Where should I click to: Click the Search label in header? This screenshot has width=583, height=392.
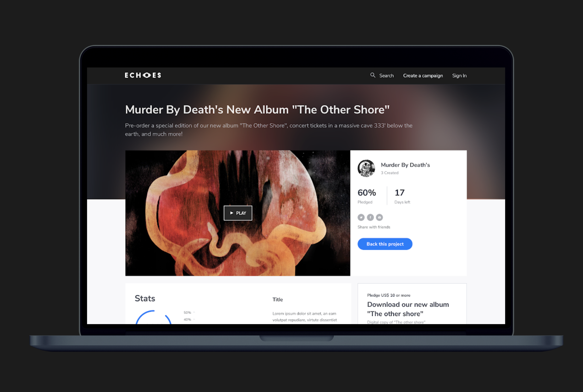pyautogui.click(x=386, y=76)
